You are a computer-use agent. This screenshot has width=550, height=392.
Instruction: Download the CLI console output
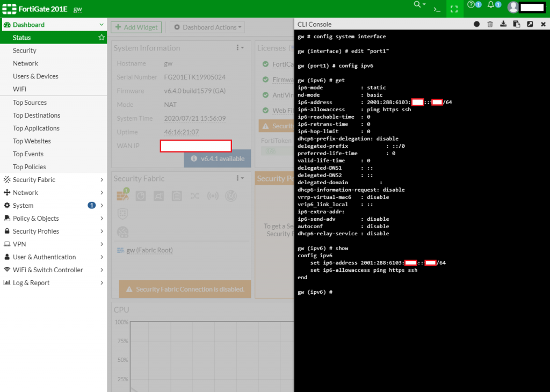point(503,24)
